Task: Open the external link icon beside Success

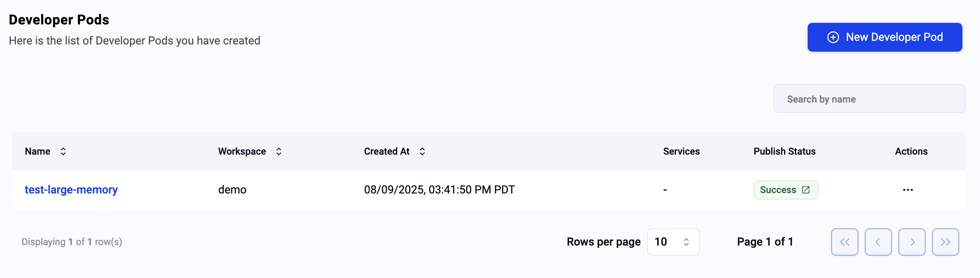Action: point(806,190)
